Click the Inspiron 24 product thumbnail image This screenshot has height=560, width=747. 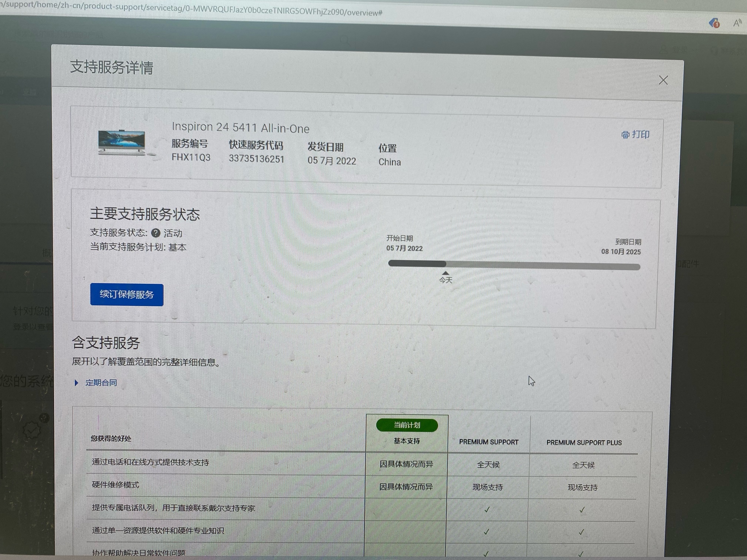(122, 143)
